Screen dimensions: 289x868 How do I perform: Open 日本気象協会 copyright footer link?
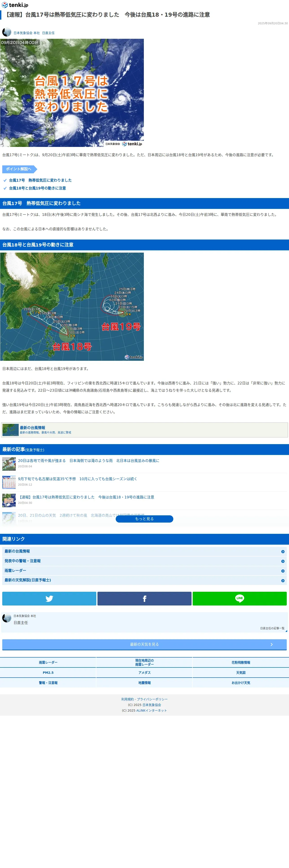point(152,705)
